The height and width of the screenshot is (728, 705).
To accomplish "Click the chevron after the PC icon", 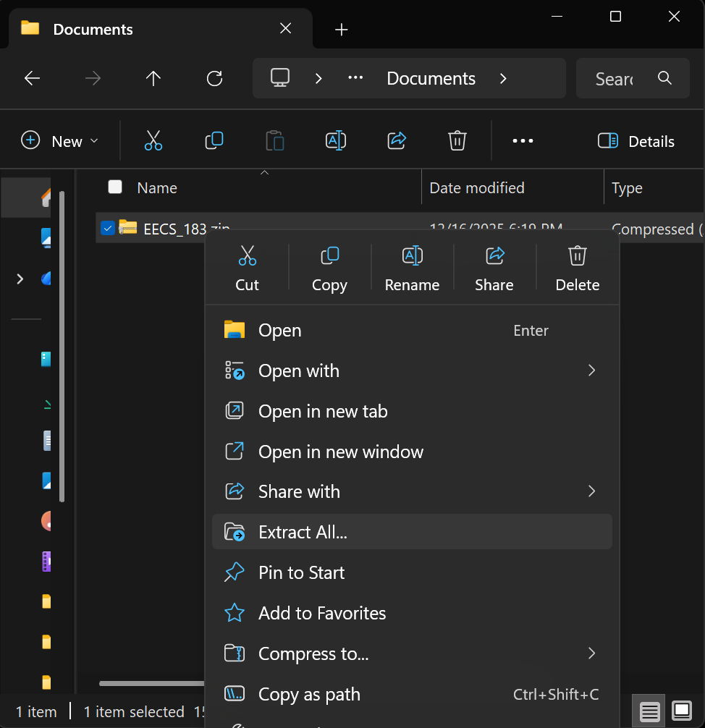I will point(318,78).
